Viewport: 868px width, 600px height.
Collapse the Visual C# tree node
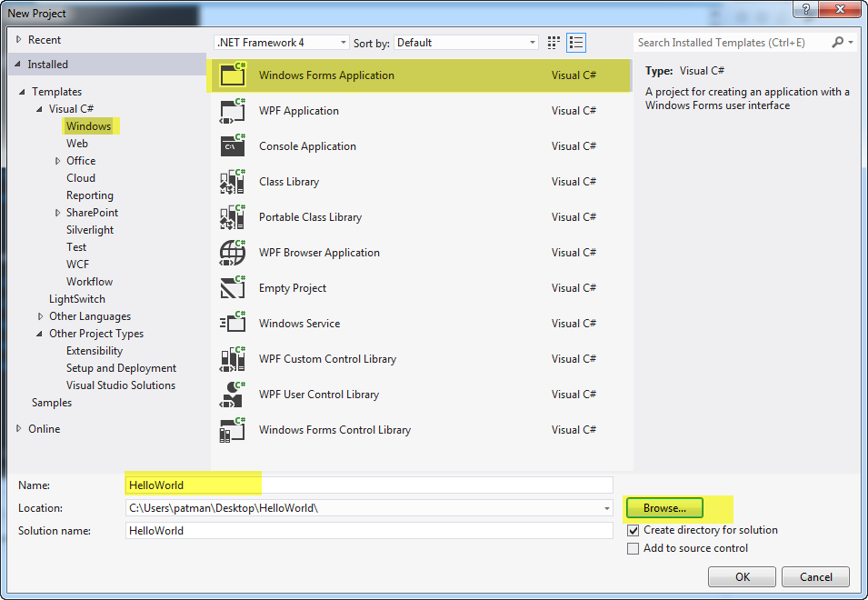coord(39,109)
